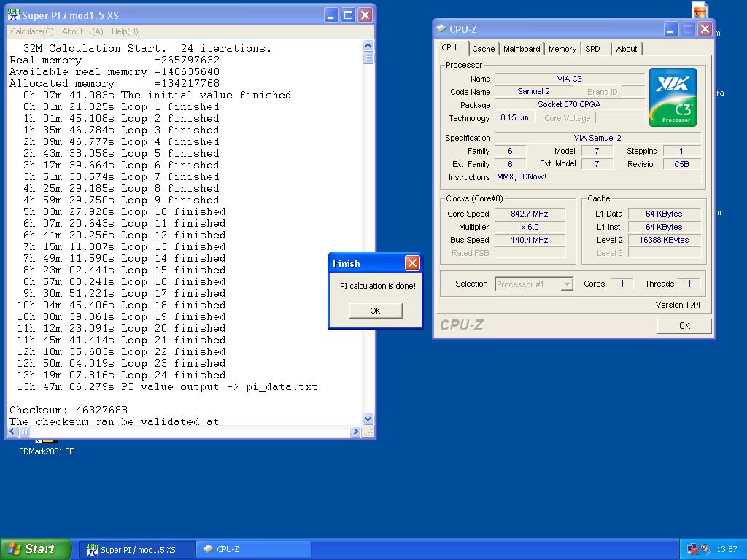Click the Checksum: 4632768B line
The width and height of the screenshot is (747, 560).
pyautogui.click(x=69, y=410)
